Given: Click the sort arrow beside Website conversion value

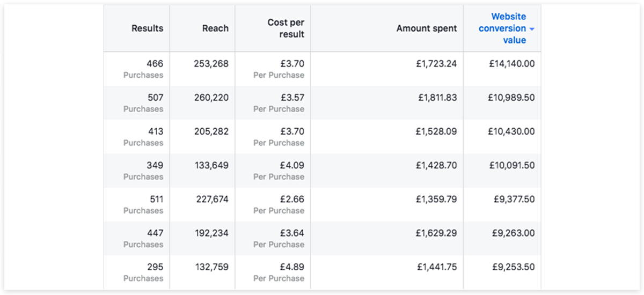Looking at the screenshot, I should (532, 29).
